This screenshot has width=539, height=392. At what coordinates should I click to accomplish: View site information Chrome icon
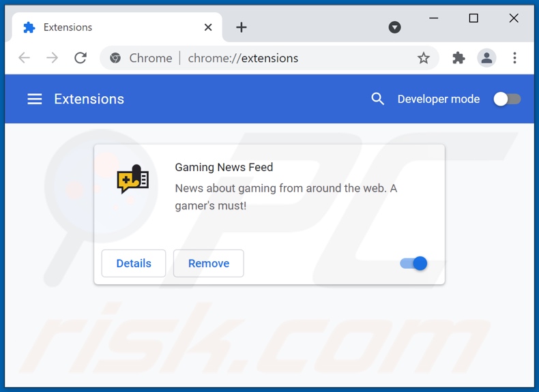point(115,58)
